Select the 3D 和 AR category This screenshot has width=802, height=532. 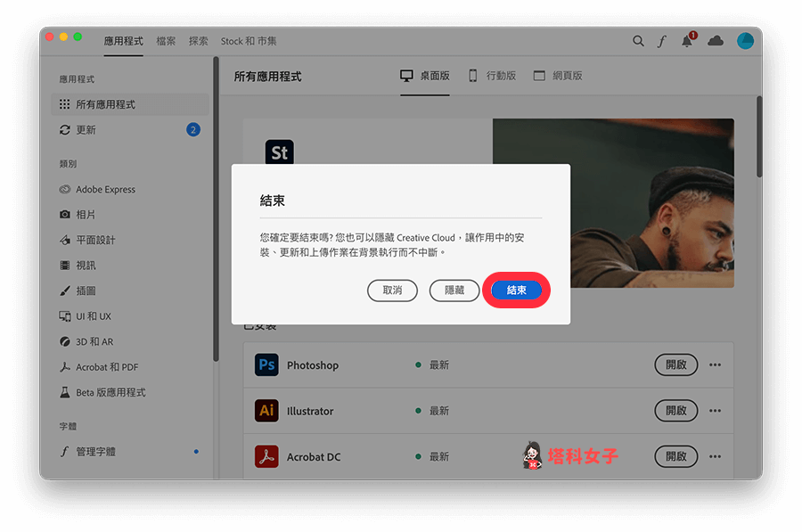86,341
